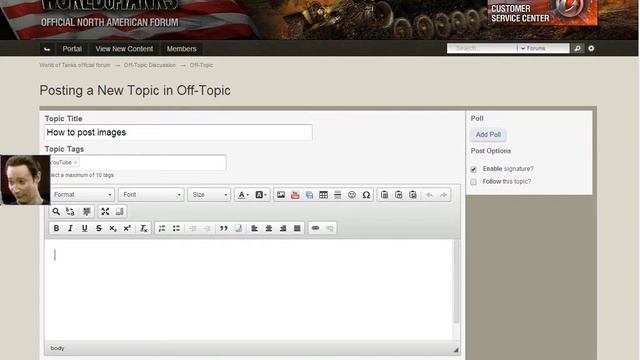640x360 pixels.
Task: Click the YouTube media embed icon
Action: point(295,195)
